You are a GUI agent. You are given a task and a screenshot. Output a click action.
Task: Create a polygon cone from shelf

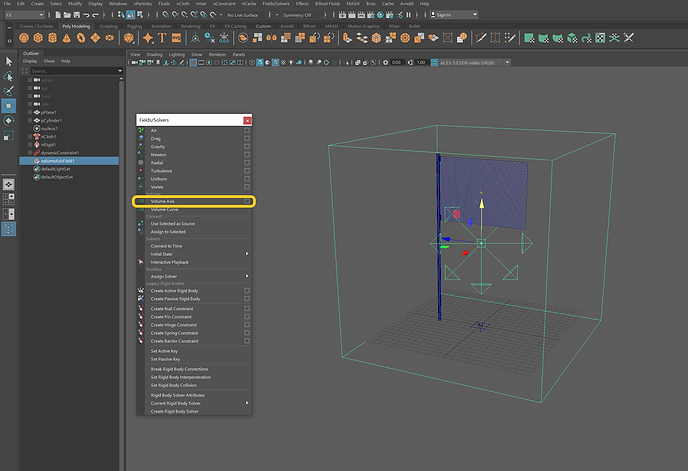tap(67, 38)
